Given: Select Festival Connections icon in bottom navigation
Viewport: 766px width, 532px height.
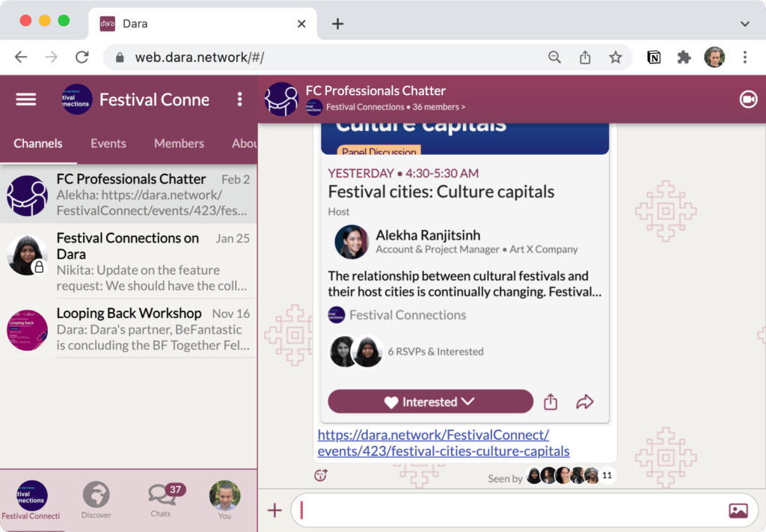Looking at the screenshot, I should pyautogui.click(x=31, y=500).
